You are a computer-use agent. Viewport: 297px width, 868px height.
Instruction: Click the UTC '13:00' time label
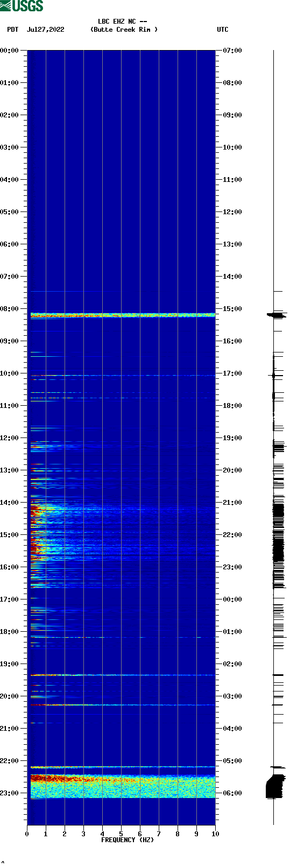tap(232, 244)
